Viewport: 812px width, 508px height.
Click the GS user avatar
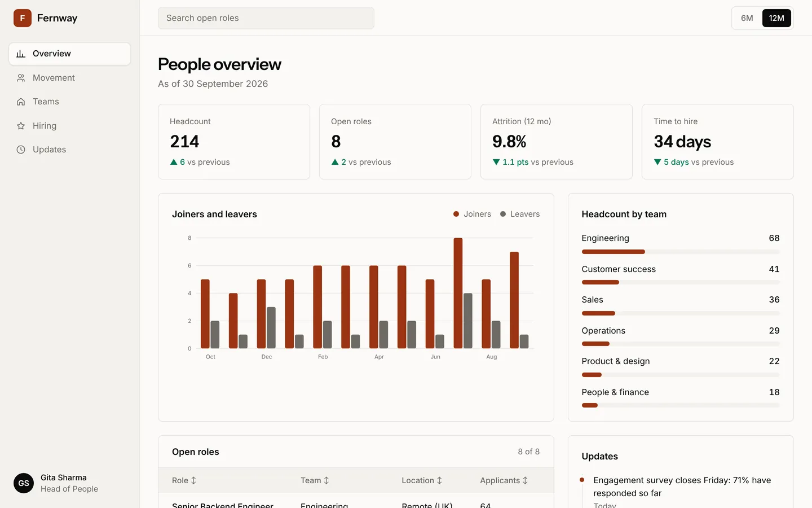(24, 483)
